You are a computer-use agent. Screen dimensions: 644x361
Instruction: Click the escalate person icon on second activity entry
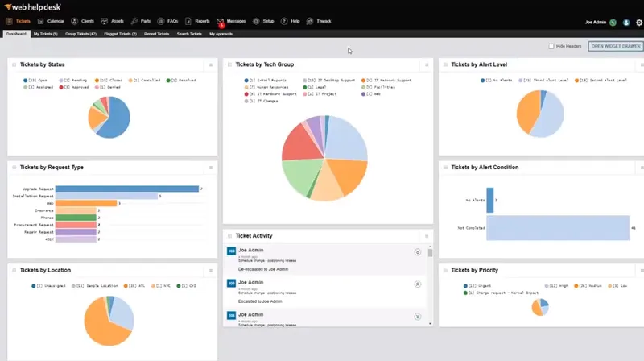tap(417, 284)
